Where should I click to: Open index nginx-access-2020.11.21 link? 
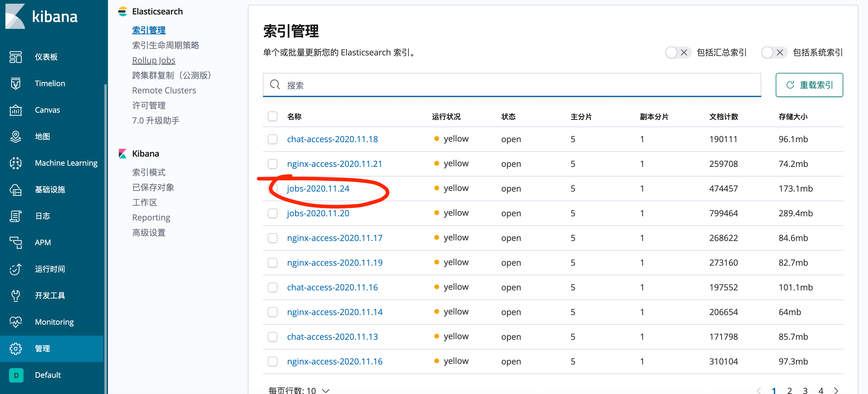tap(334, 164)
